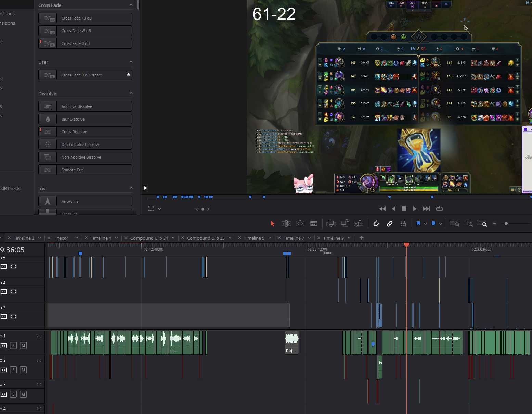Go to next marker arrow

208,209
